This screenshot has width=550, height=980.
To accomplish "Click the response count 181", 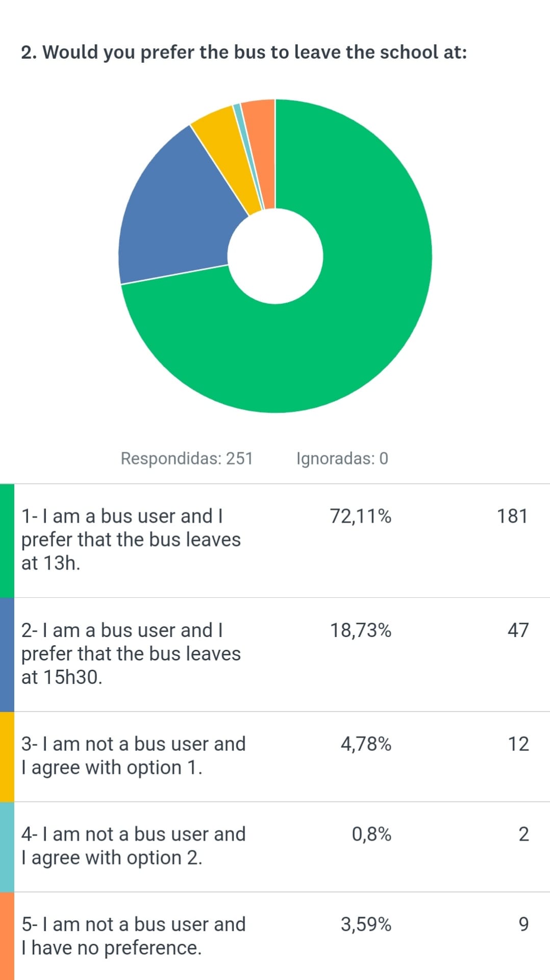I will (512, 516).
